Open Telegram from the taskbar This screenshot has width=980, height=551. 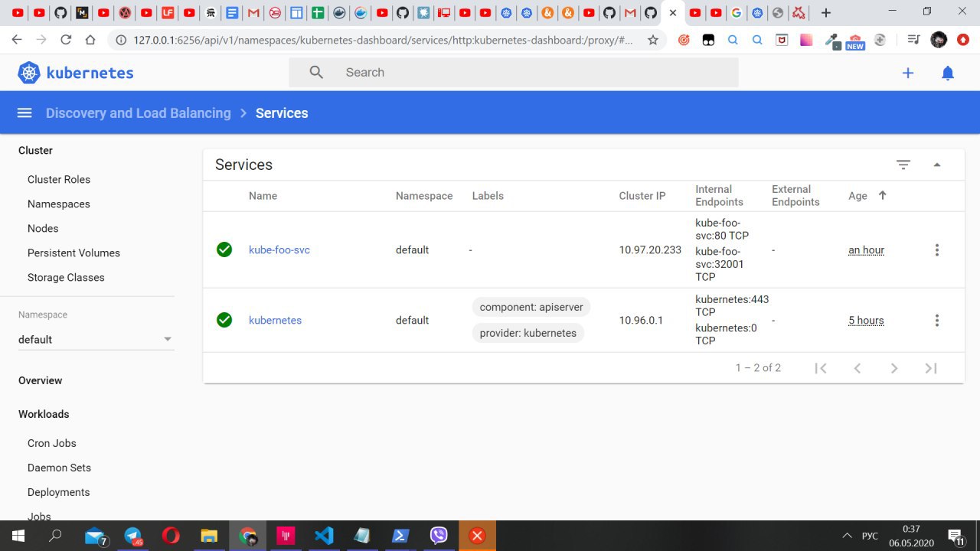tap(133, 536)
